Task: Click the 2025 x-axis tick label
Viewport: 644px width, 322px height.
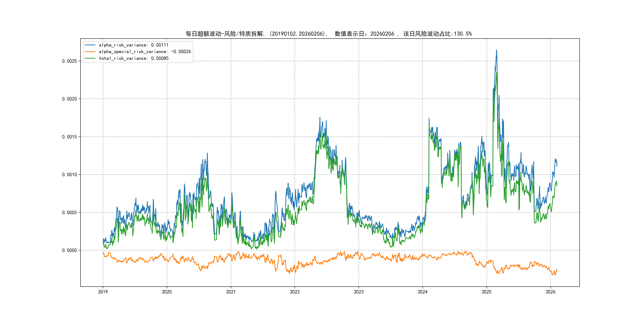Action: pos(487,292)
